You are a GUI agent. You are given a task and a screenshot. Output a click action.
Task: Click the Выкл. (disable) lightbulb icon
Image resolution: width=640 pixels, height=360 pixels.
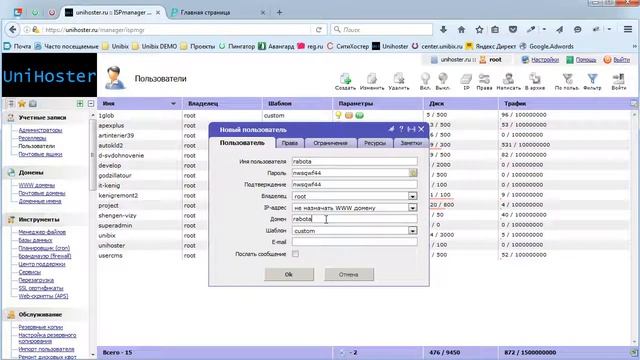pyautogui.click(x=443, y=81)
